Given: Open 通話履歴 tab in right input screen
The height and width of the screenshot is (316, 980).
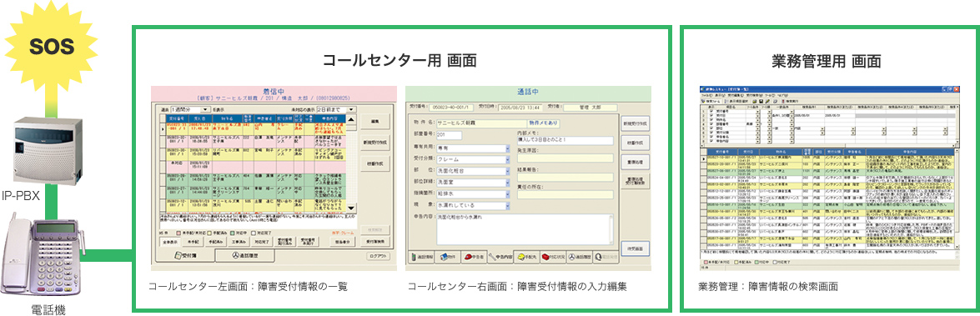Looking at the screenshot, I should point(580,258).
